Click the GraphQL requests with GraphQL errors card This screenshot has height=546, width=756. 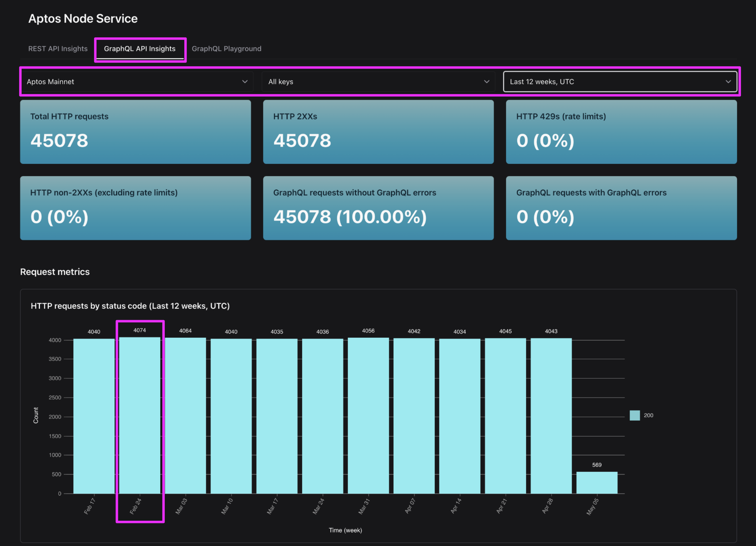point(621,208)
